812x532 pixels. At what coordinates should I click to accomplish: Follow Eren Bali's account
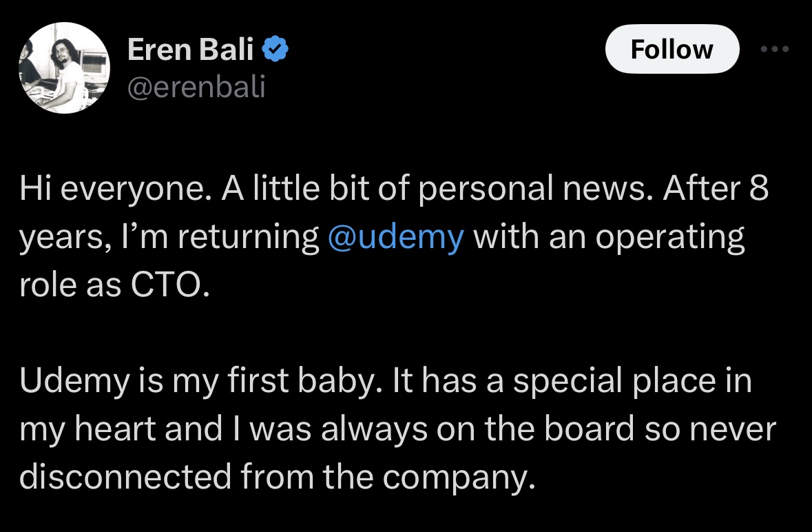[x=672, y=49]
